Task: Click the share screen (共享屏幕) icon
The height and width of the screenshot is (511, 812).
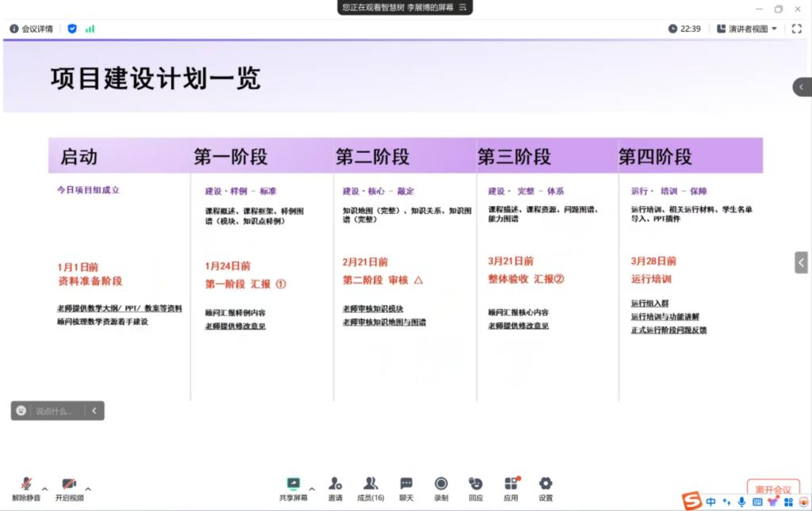Action: (x=293, y=484)
